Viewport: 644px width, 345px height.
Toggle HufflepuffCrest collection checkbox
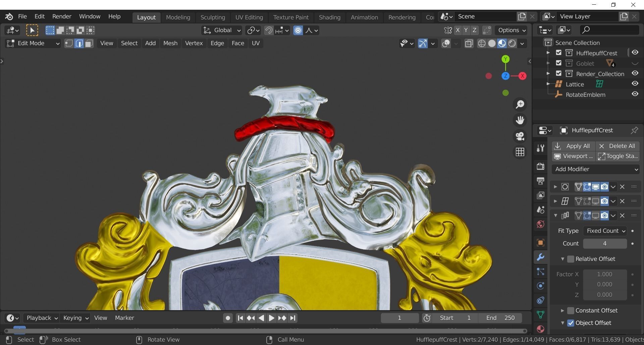558,53
